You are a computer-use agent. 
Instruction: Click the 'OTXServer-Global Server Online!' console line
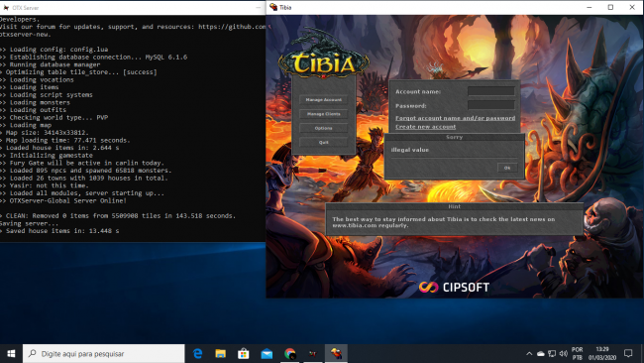pos(63,200)
